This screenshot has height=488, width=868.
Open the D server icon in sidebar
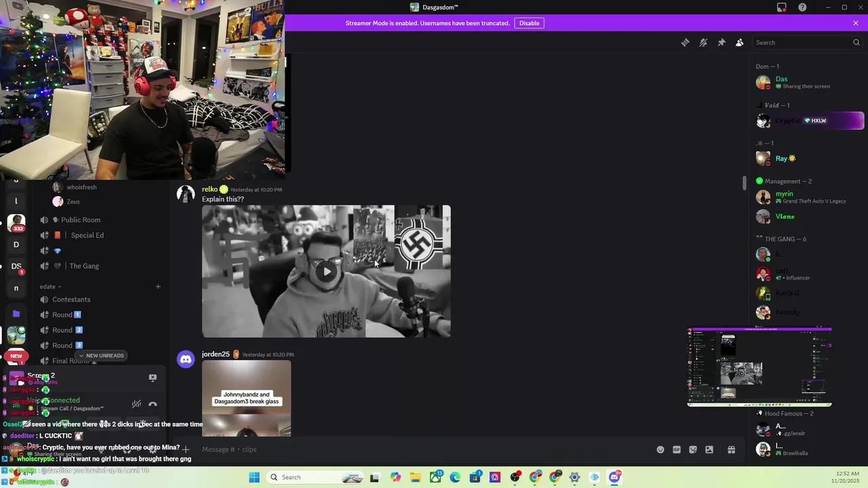[x=16, y=245]
